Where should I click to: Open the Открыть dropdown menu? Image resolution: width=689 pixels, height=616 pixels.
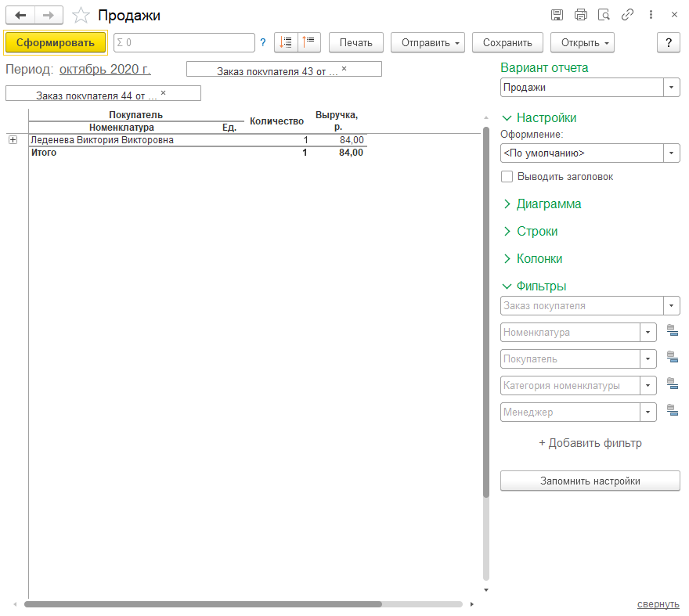point(582,42)
